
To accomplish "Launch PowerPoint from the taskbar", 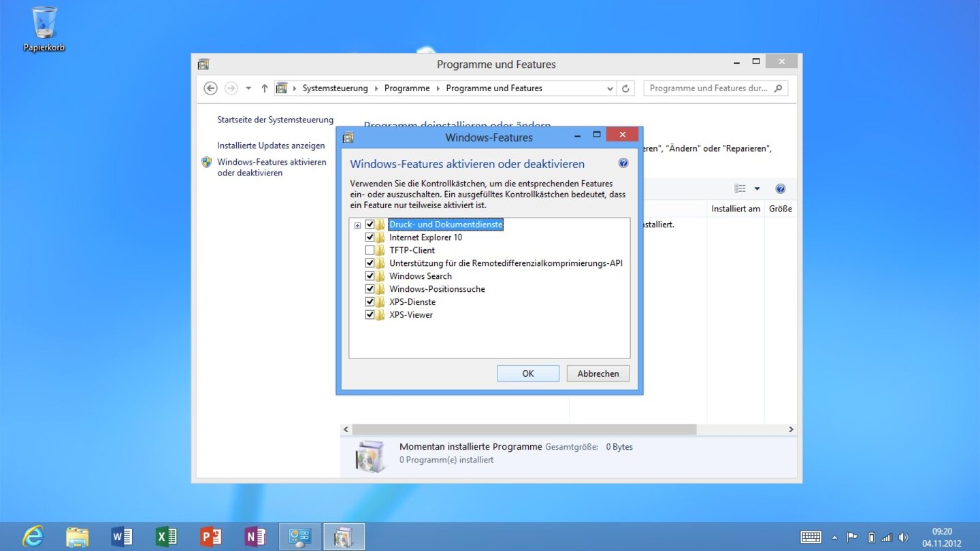I will [x=211, y=537].
